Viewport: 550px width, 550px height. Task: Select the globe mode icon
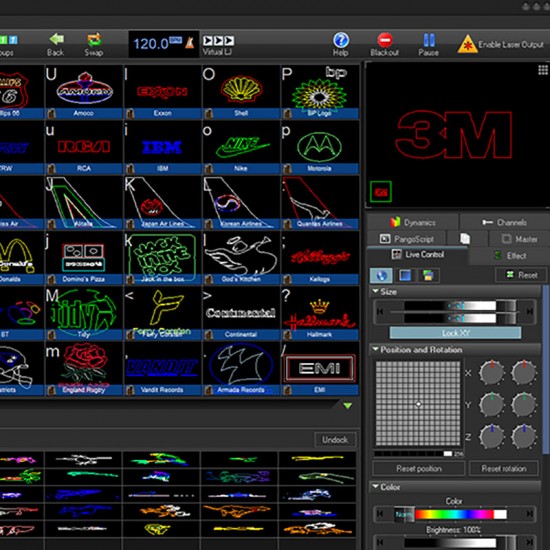coord(381,275)
